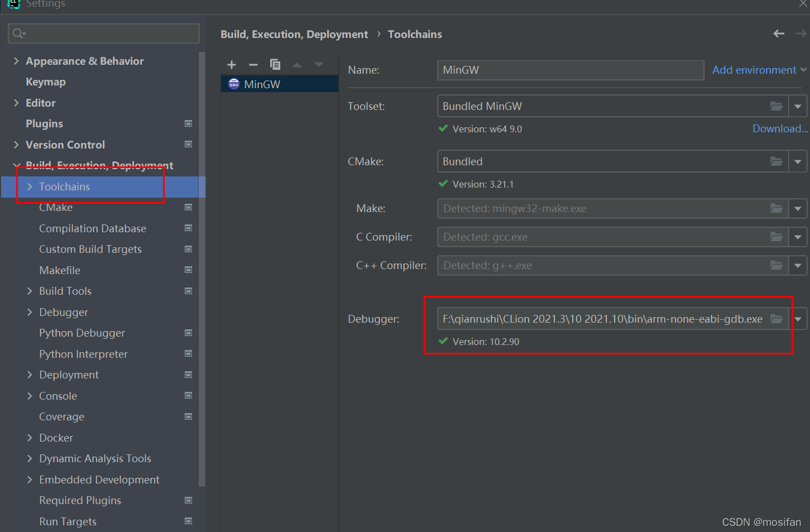The height and width of the screenshot is (532, 810).
Task: Go forward with right arrow
Action: 802,34
